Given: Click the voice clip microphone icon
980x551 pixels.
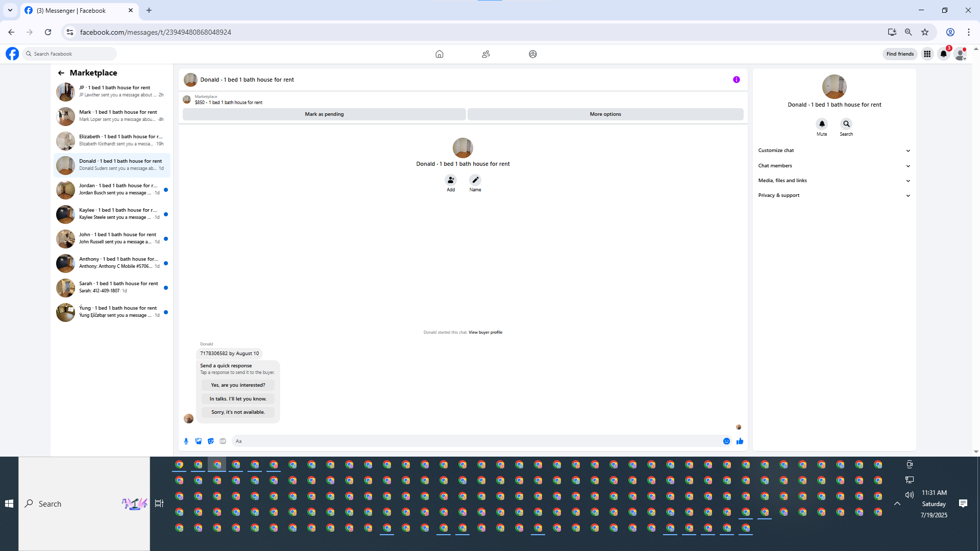Looking at the screenshot, I should tap(186, 441).
